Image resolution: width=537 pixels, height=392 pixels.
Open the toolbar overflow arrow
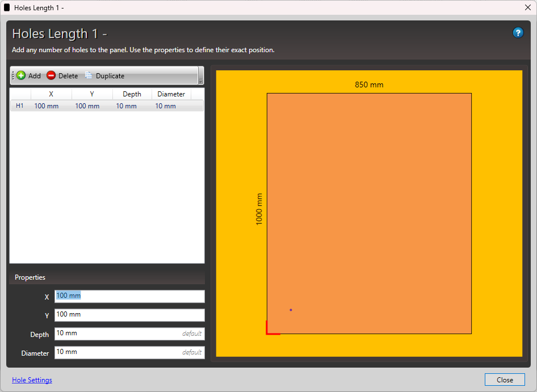click(x=201, y=75)
